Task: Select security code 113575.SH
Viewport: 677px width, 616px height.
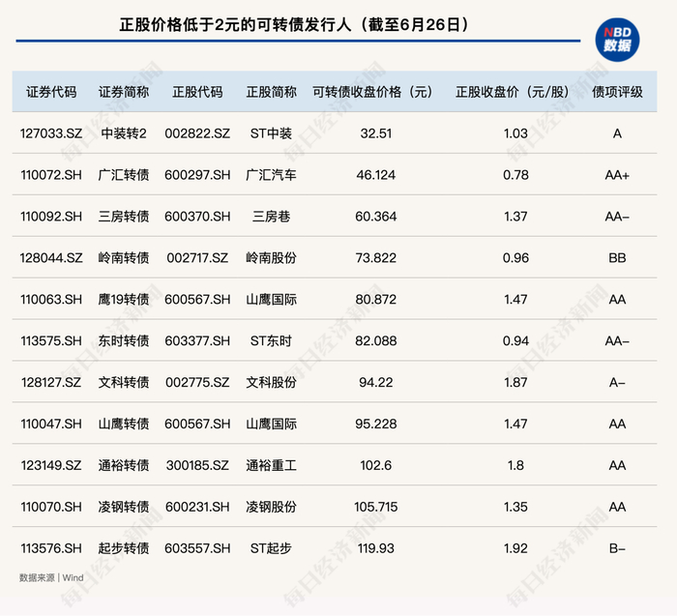Action: (51, 340)
